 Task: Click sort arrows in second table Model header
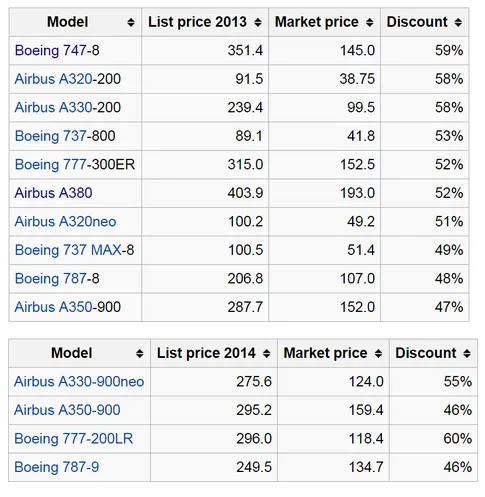[x=140, y=354]
